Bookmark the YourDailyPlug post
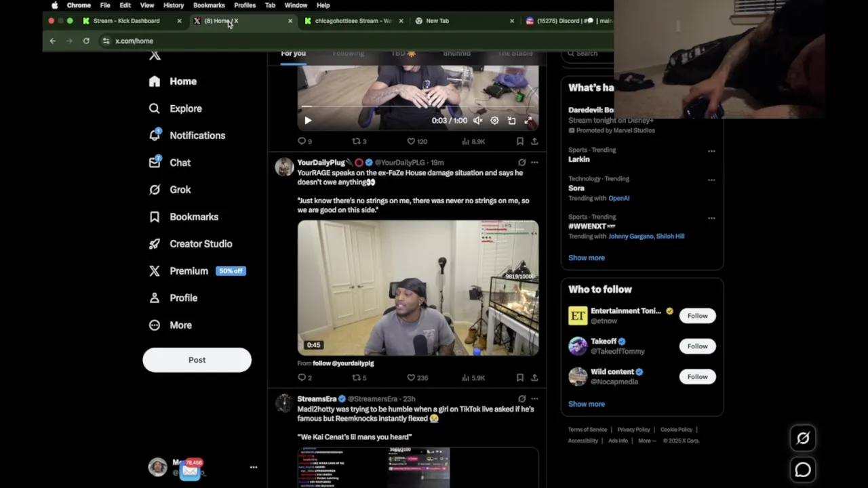The width and height of the screenshot is (868, 488). coord(519,378)
